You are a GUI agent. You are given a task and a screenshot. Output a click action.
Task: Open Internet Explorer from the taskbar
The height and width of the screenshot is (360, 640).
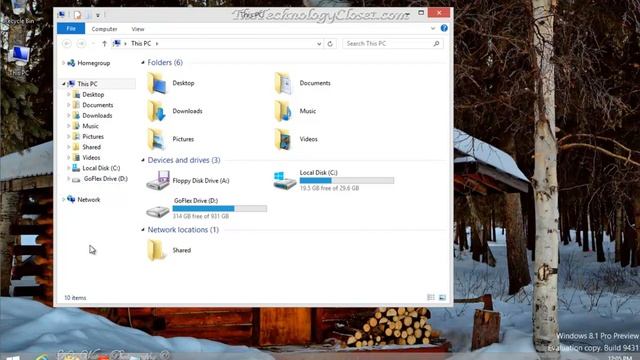[x=41, y=357]
